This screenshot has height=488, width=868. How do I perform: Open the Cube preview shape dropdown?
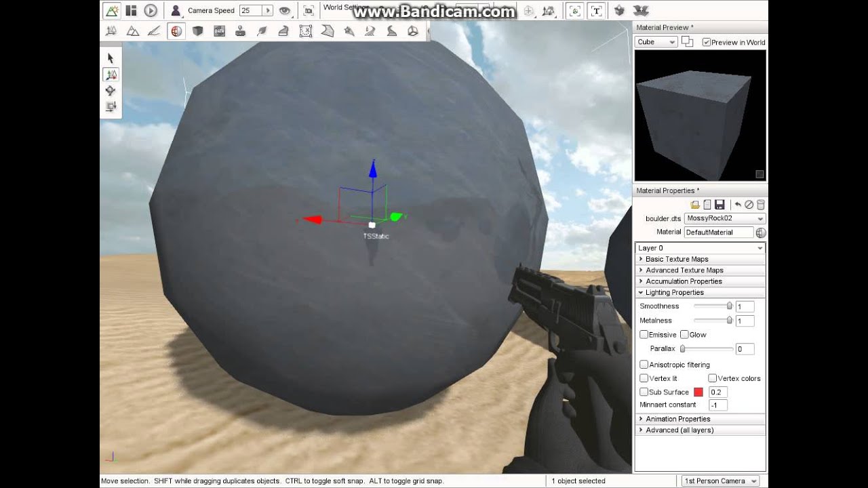point(656,42)
